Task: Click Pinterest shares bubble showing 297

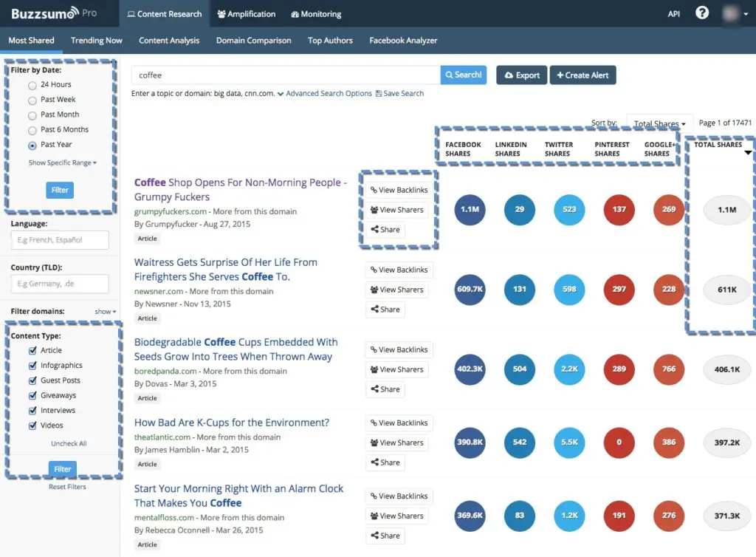Action: pyautogui.click(x=619, y=290)
